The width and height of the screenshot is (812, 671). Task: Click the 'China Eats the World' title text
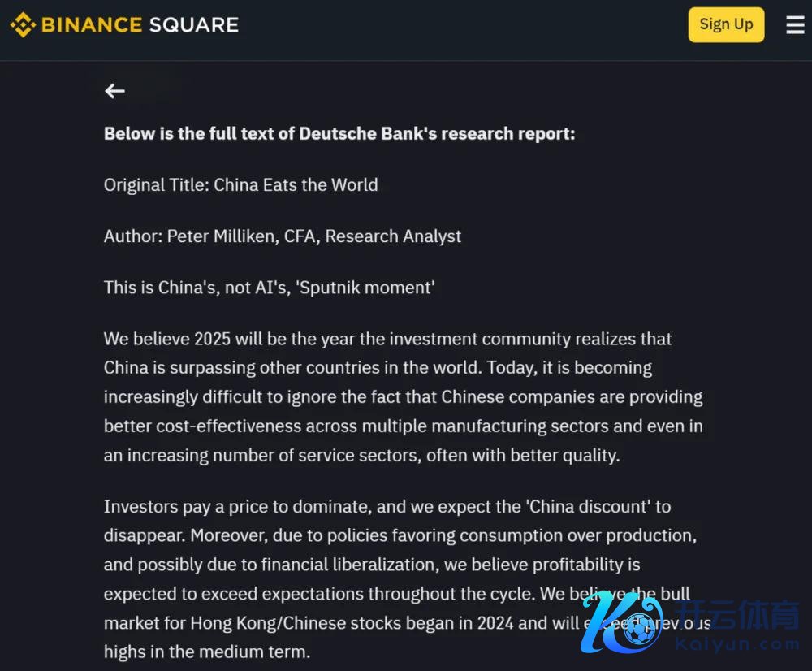click(296, 184)
